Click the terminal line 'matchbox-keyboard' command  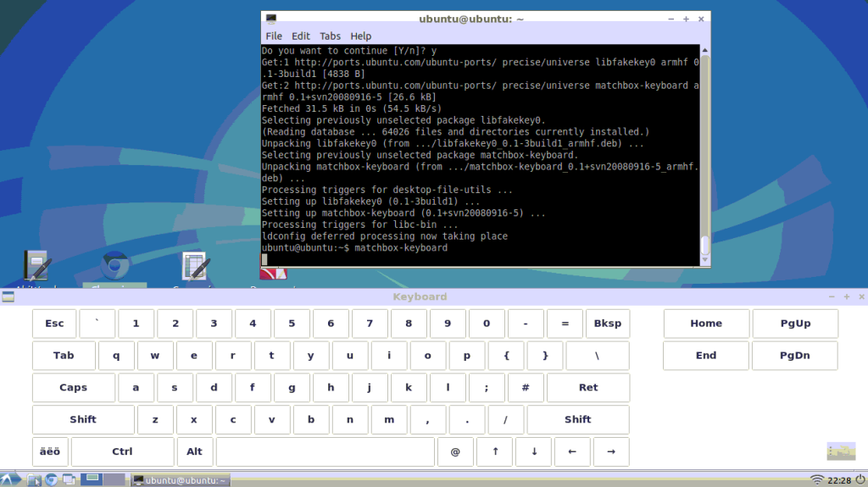401,248
